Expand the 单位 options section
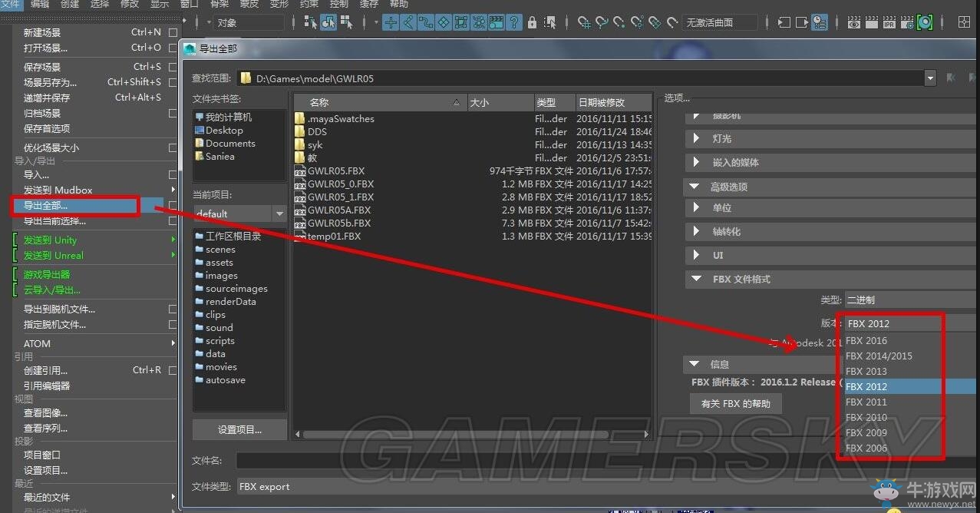Image resolution: width=980 pixels, height=513 pixels. tap(696, 207)
